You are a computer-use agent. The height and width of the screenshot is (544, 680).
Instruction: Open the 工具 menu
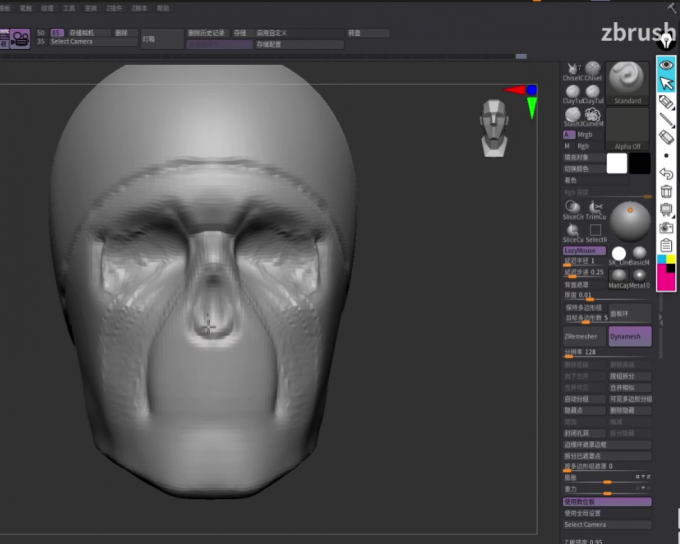click(69, 8)
